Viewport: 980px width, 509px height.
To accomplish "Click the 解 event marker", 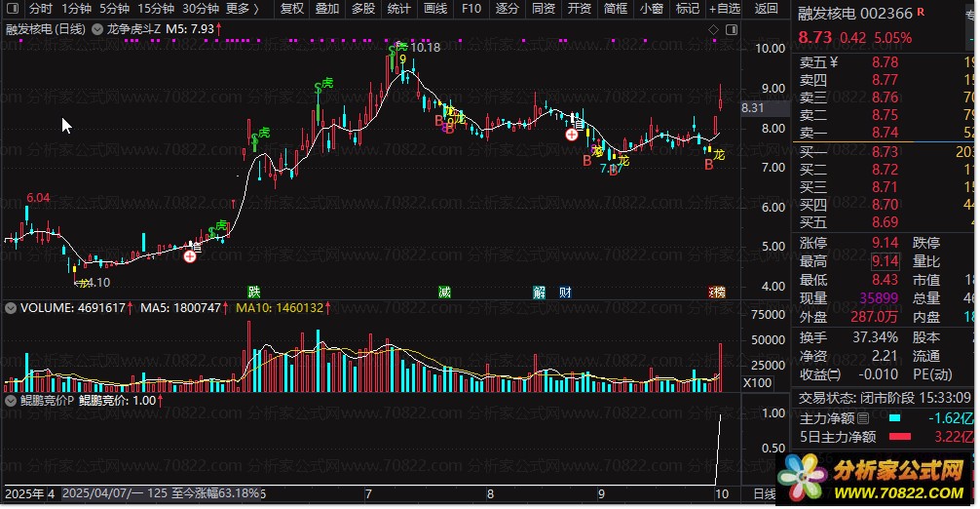I will pos(540,292).
